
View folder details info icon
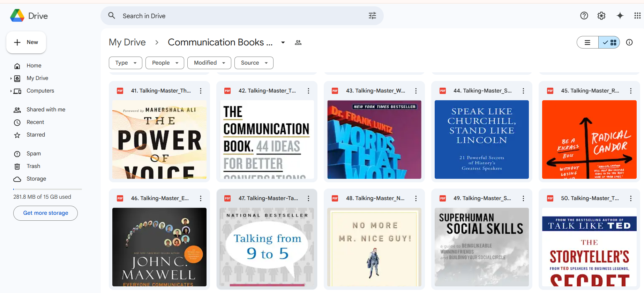coord(629,42)
